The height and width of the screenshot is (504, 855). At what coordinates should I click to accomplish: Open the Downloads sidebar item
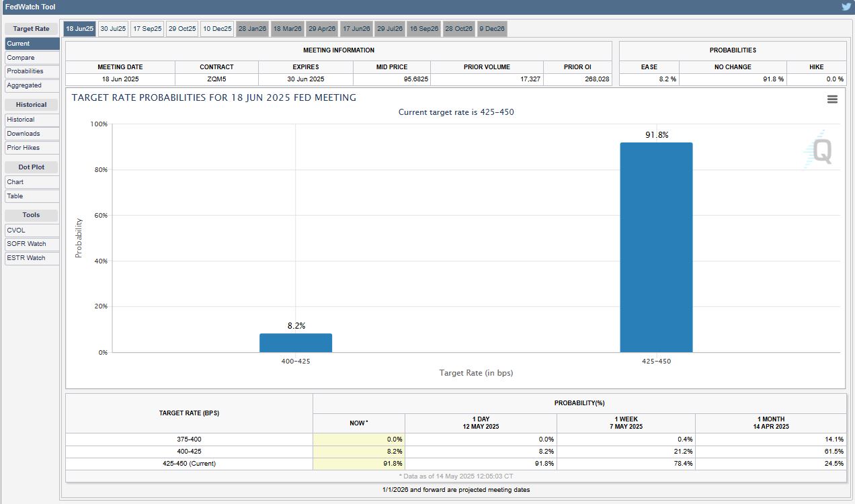click(x=32, y=134)
